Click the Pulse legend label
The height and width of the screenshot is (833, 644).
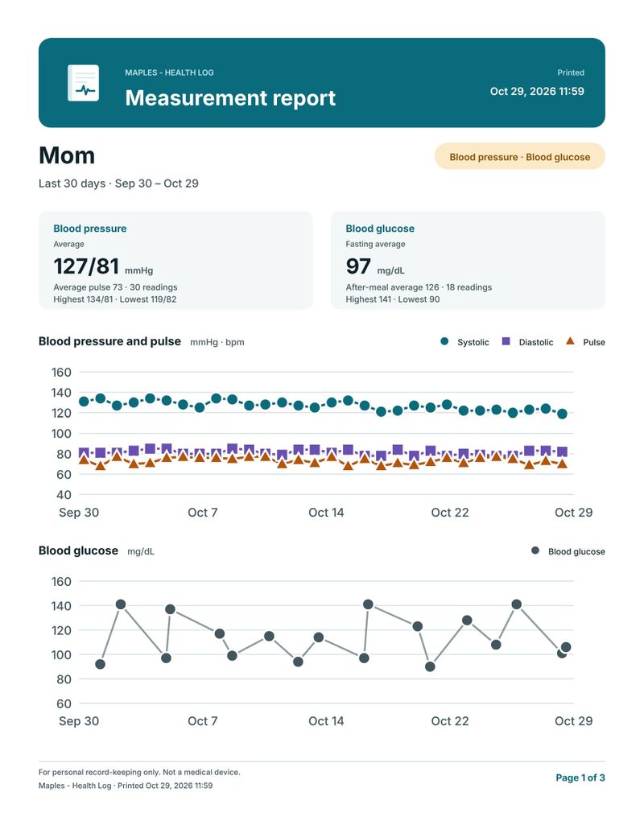(594, 342)
